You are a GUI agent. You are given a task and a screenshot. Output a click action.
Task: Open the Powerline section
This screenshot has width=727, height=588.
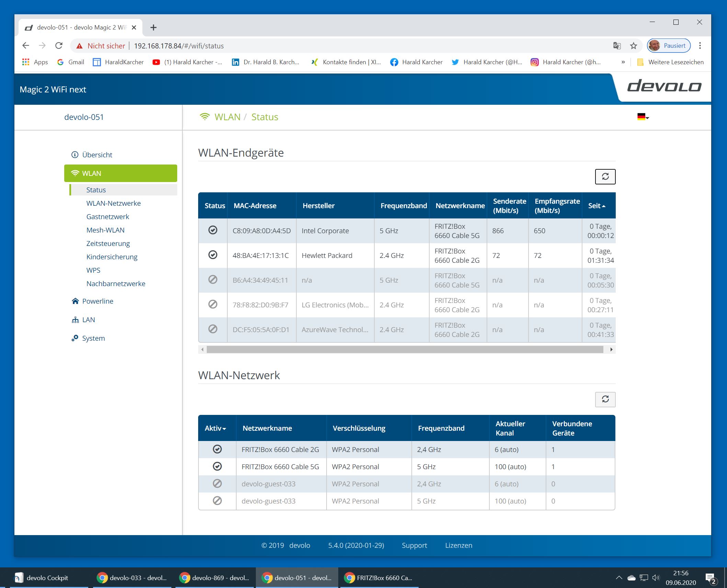[x=98, y=301]
